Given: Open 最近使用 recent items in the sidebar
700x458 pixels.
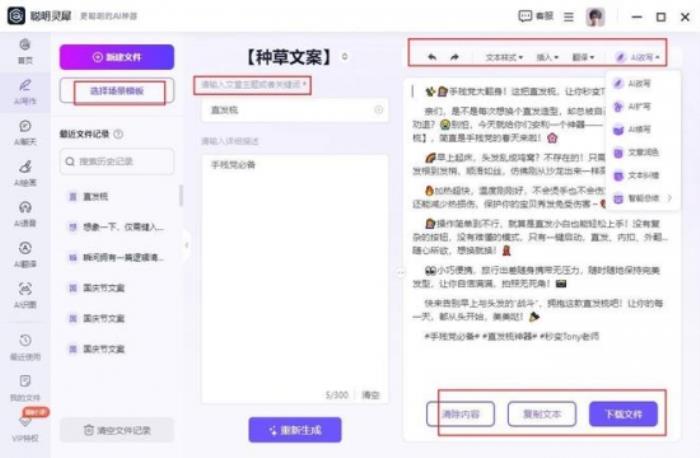Looking at the screenshot, I should pyautogui.click(x=25, y=348).
